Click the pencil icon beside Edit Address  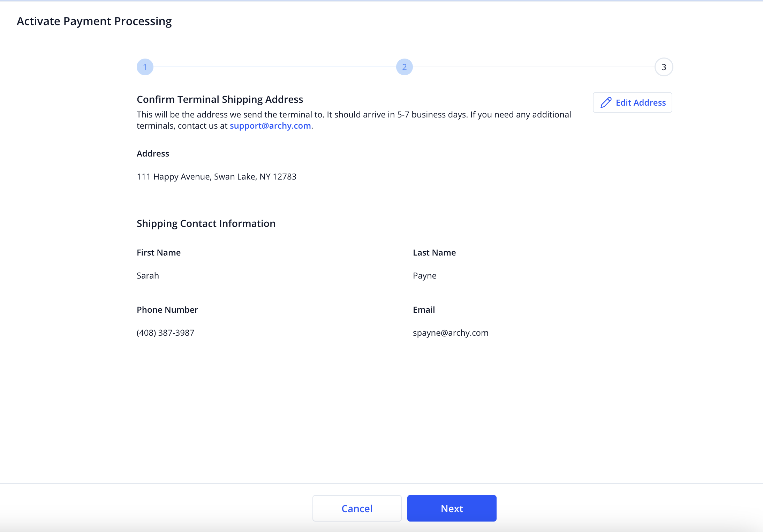pyautogui.click(x=606, y=102)
